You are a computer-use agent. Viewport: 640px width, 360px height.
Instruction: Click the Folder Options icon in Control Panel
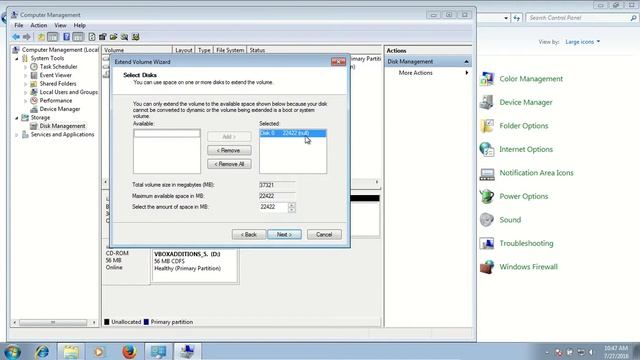point(487,126)
